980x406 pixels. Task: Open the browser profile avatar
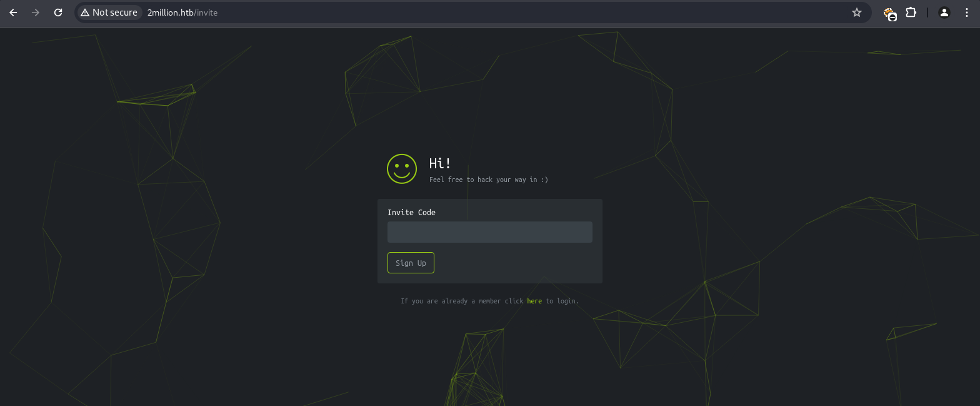click(x=944, y=13)
